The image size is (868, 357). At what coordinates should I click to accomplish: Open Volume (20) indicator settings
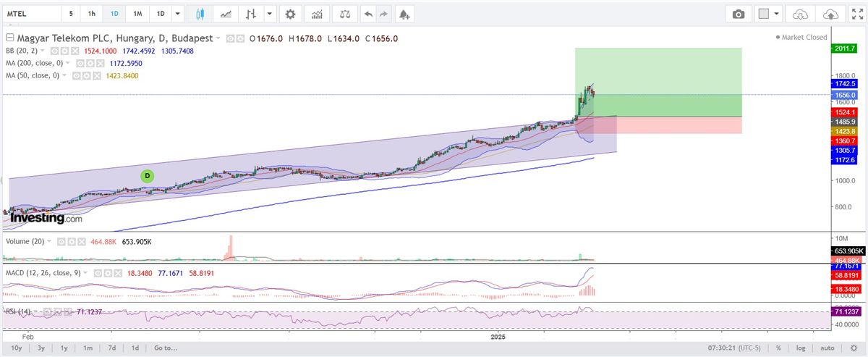72,242
